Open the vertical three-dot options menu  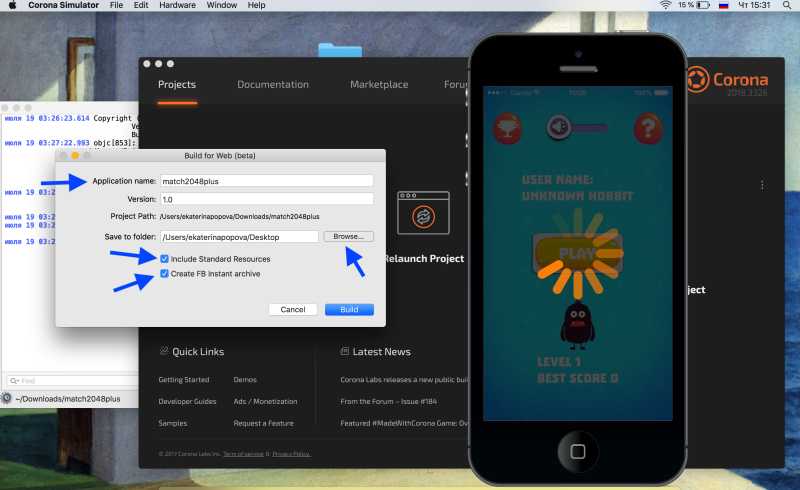(x=762, y=185)
